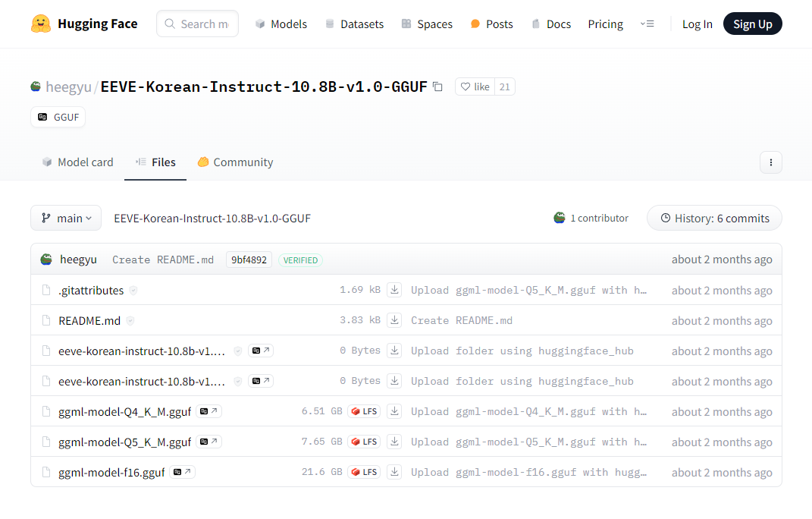Click 7.65 GB file size
This screenshot has width=812, height=519.
[x=321, y=442]
